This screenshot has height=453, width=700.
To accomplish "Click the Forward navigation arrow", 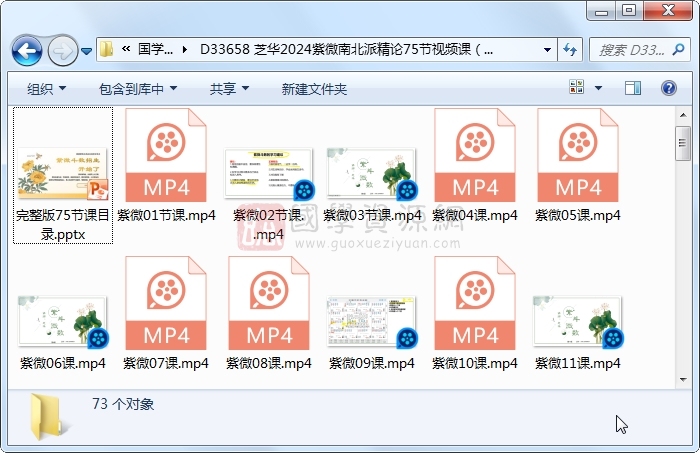I will [x=62, y=50].
